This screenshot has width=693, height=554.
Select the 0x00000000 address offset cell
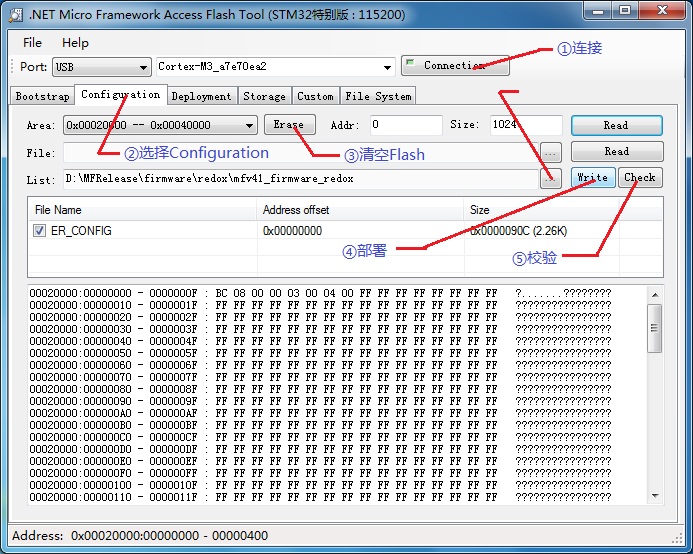(292, 231)
